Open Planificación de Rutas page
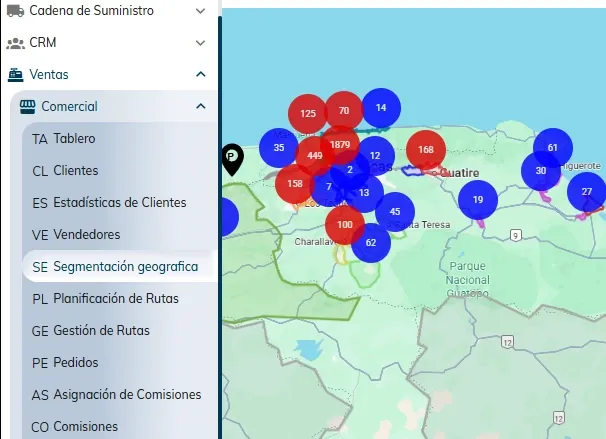This screenshot has width=606, height=439. (x=115, y=298)
